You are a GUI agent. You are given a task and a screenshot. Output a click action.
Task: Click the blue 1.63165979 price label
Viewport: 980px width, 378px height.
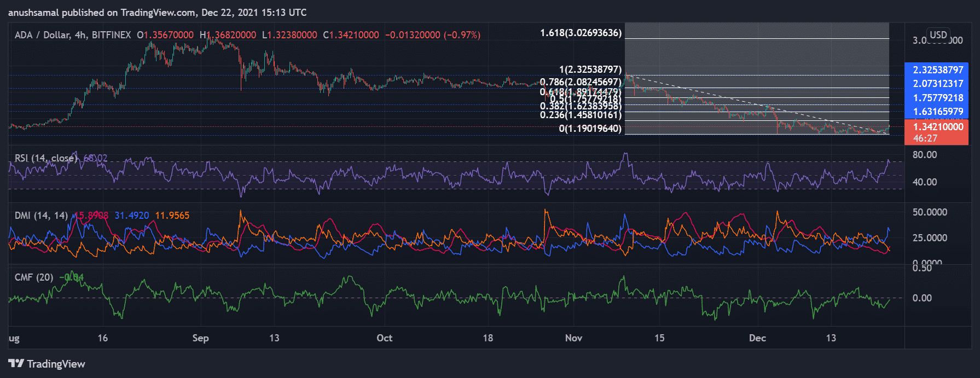pyautogui.click(x=937, y=112)
